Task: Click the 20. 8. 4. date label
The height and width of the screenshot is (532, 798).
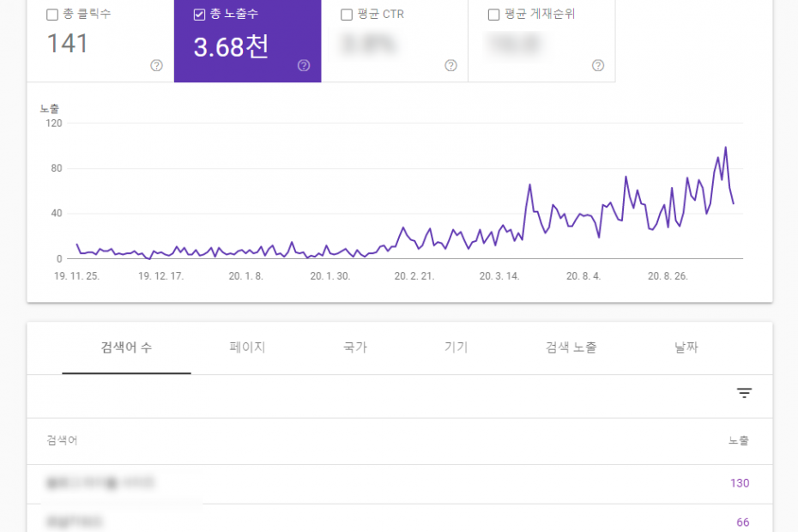Action: pos(583,276)
